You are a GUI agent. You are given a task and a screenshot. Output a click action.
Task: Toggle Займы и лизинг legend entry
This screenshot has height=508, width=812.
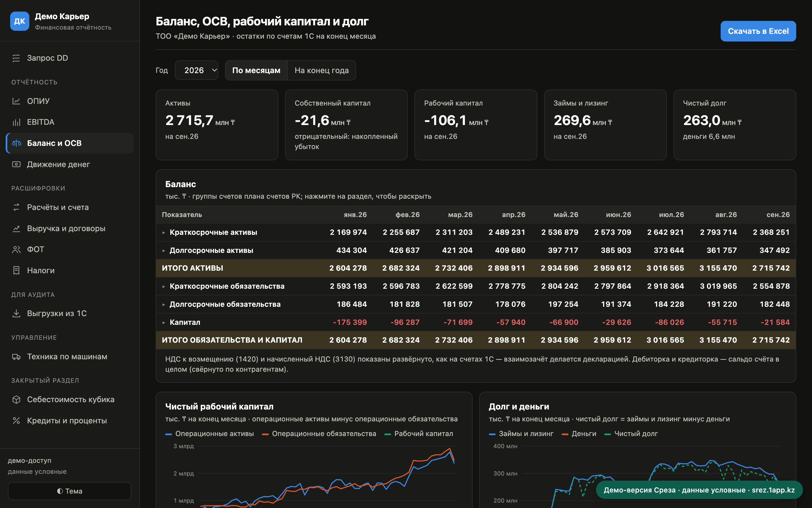pos(521,434)
